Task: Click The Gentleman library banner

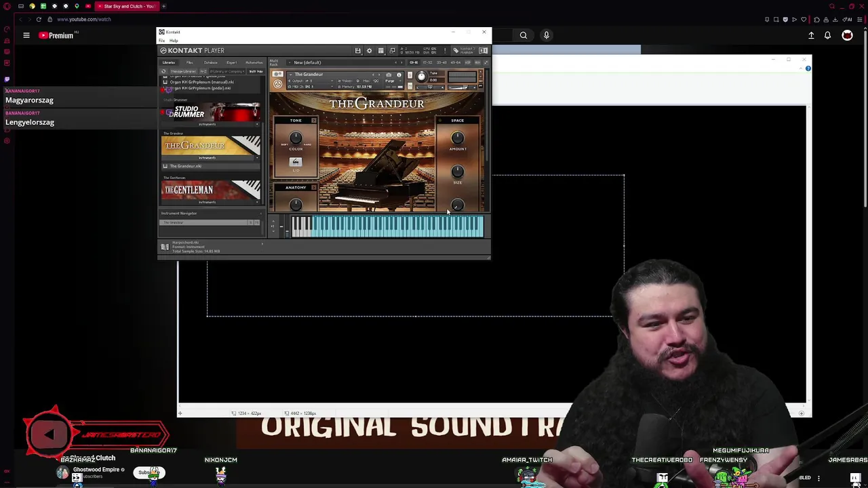Action: tap(211, 190)
